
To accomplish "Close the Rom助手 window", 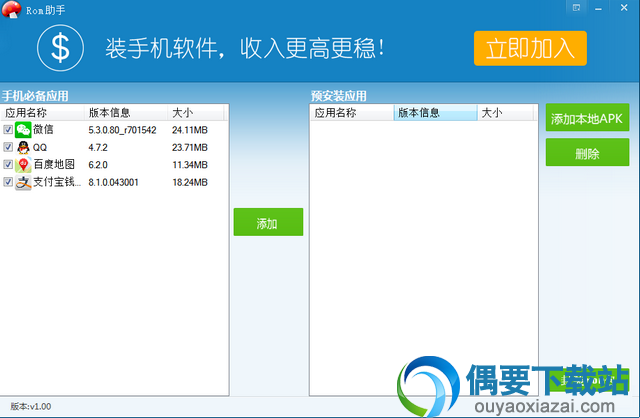I will (x=624, y=8).
